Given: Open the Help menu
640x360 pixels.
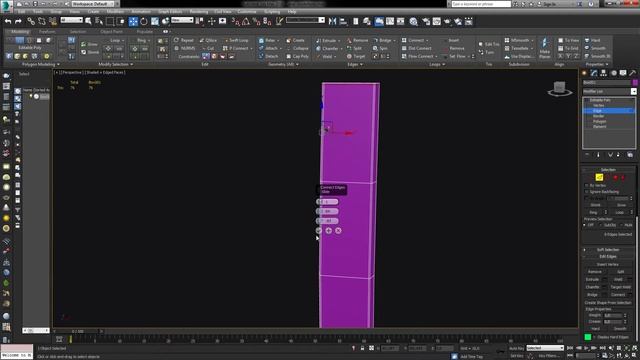Looking at the screenshot, I should point(291,11).
